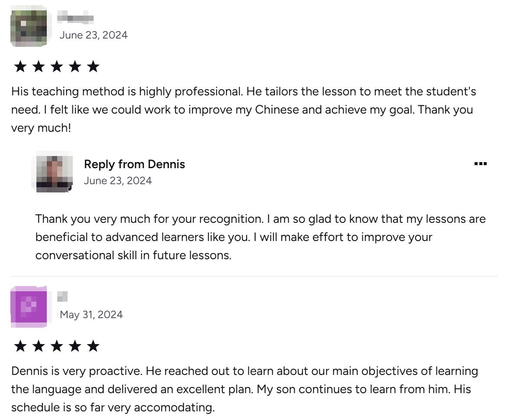The height and width of the screenshot is (420, 514).
Task: Open the three-dot menu on Dennis's reply
Action: [x=480, y=164]
